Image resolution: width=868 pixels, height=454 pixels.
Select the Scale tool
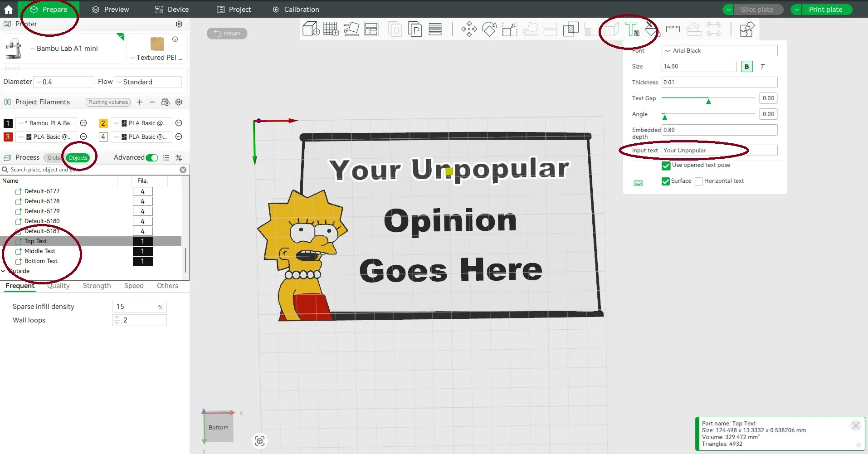click(509, 29)
